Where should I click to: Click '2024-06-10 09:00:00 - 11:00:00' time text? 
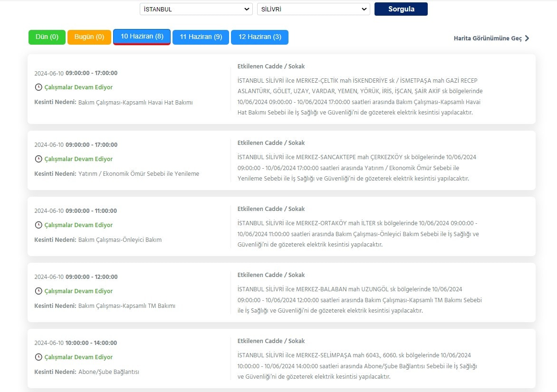[x=76, y=210]
